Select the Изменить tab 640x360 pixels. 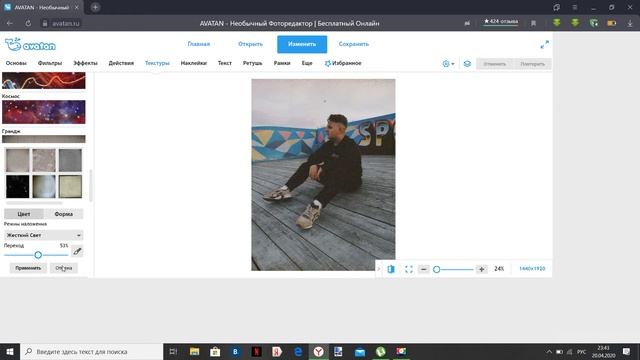point(302,44)
